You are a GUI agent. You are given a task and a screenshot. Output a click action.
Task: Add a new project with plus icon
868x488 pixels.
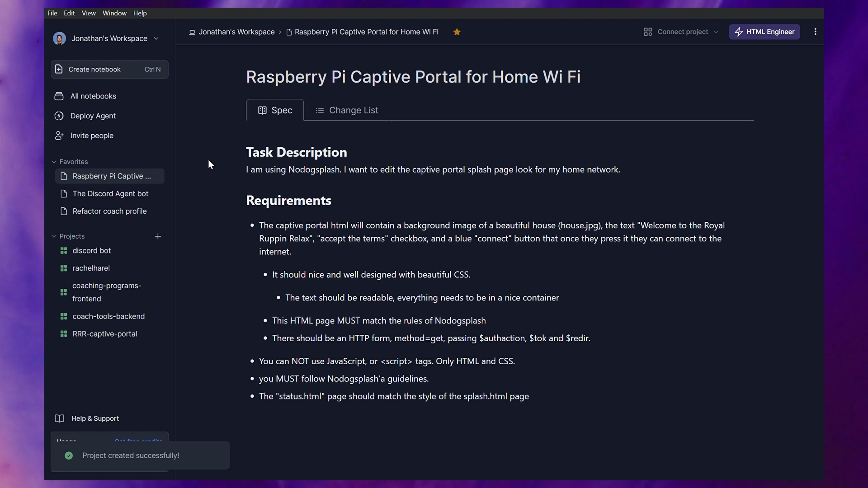(158, 236)
